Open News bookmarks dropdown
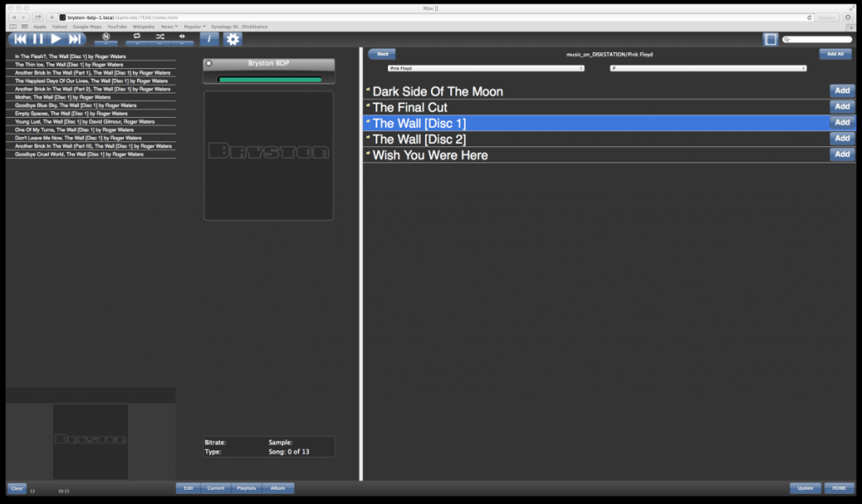 (168, 26)
